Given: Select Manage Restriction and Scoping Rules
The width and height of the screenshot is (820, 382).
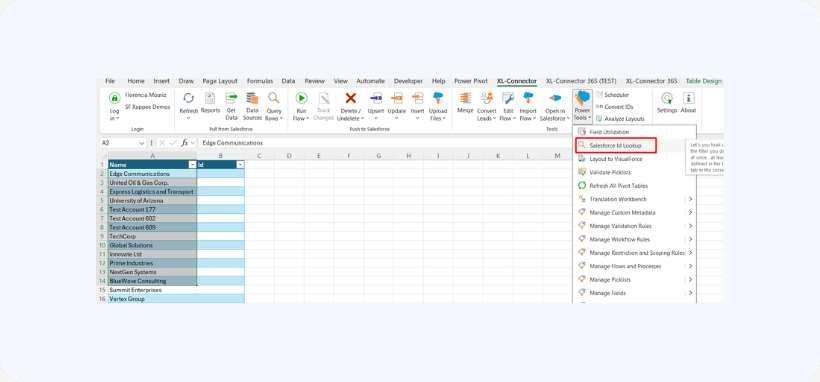Looking at the screenshot, I should pos(634,253).
